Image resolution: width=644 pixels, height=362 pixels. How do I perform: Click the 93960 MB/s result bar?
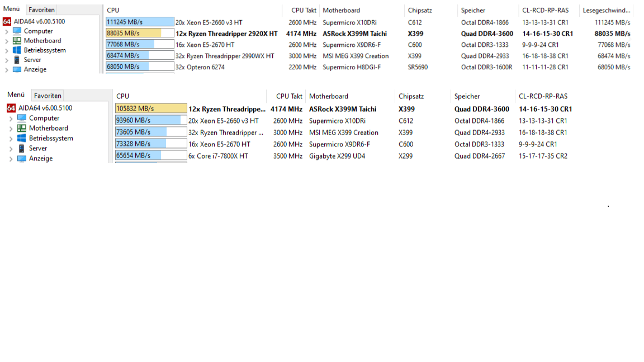tap(151, 120)
